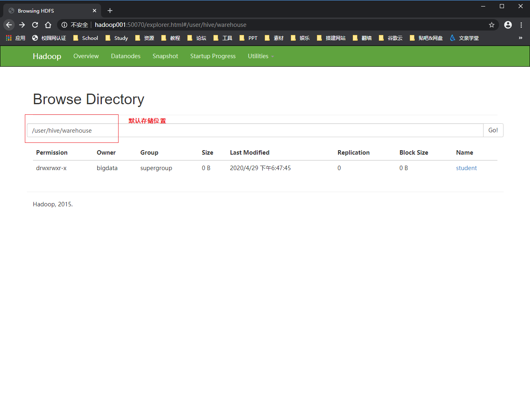This screenshot has width=530, height=420.
Task: Open the 翻墙 bookmark folder
Action: coord(362,38)
